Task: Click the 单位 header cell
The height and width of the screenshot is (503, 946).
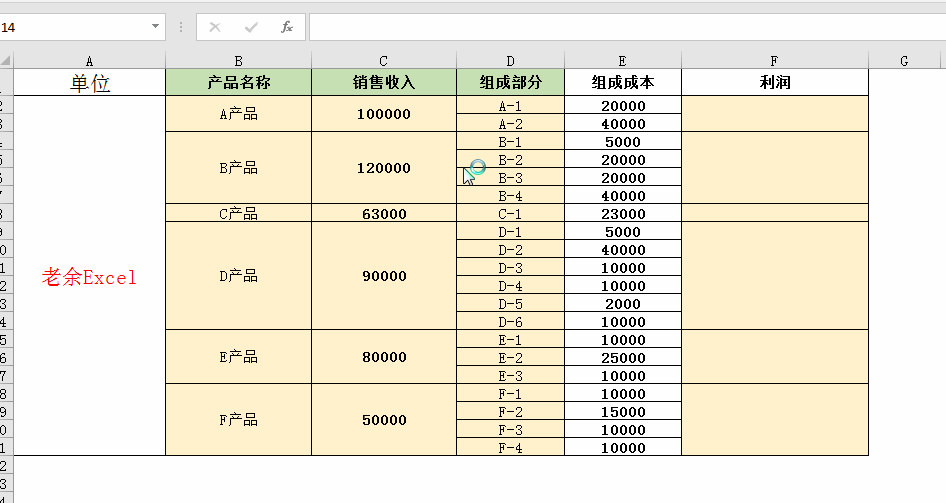Action: pyautogui.click(x=89, y=82)
